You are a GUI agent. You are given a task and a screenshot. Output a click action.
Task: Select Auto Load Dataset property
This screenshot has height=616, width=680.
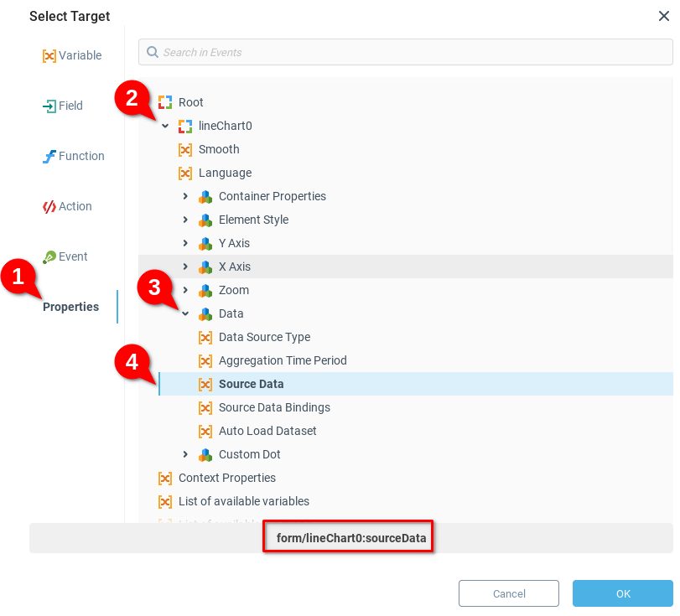click(x=267, y=431)
